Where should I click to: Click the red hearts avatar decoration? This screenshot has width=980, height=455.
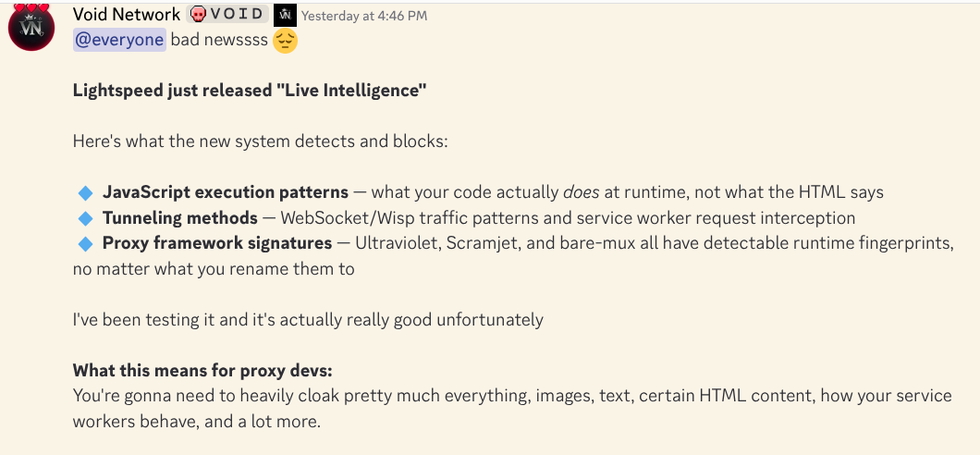31,8
